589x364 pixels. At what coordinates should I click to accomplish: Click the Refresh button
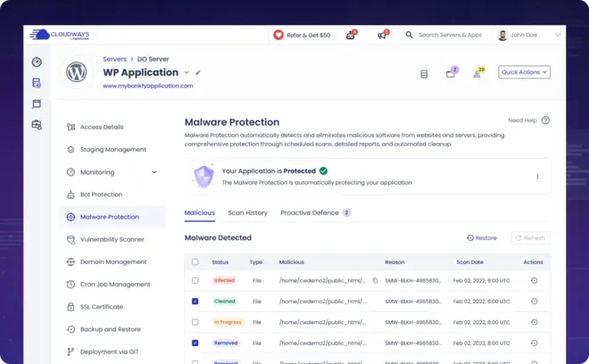tap(530, 238)
